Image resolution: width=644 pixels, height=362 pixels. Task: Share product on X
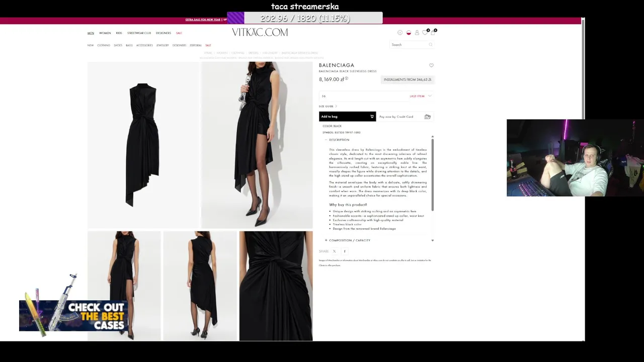pos(334,251)
